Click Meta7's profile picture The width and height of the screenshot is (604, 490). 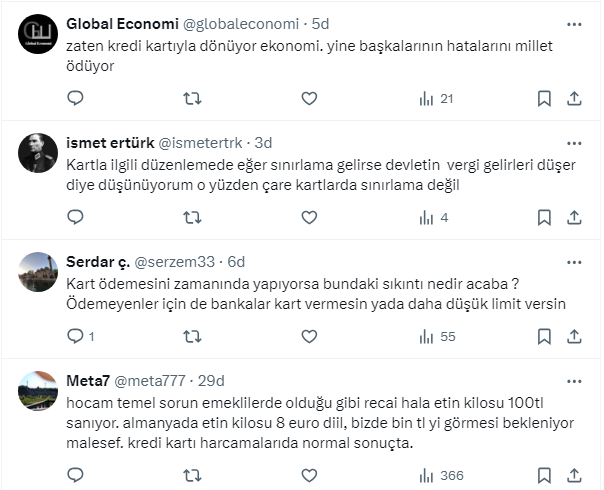[39, 391]
